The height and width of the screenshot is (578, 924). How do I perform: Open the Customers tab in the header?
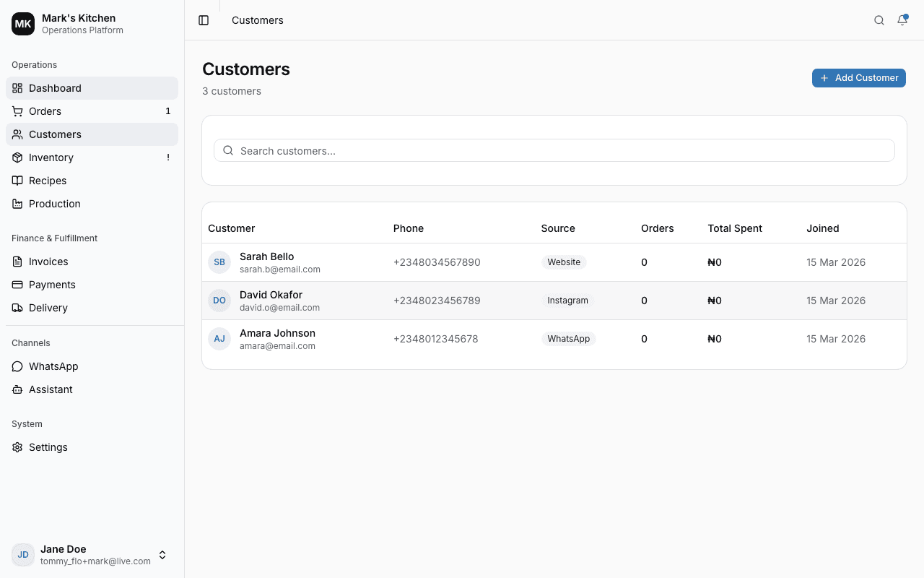point(257,20)
